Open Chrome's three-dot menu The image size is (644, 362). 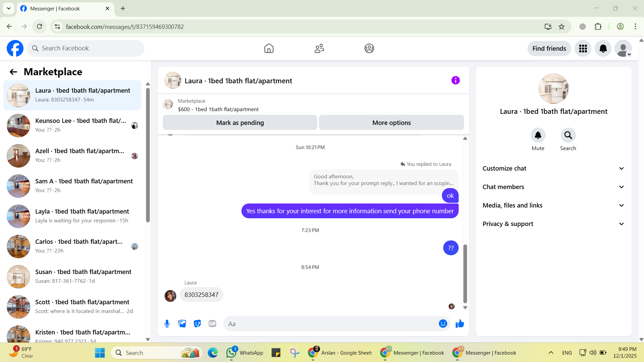tap(635, 27)
